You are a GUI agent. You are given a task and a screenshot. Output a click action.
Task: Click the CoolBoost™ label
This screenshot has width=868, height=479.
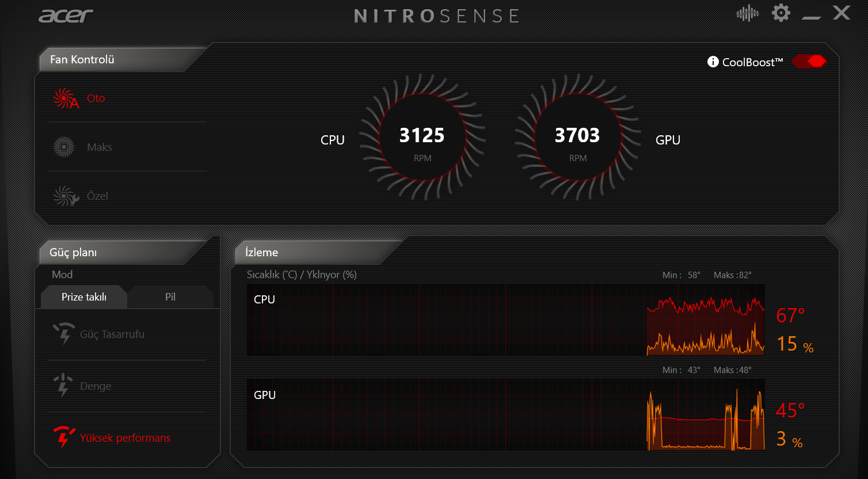[x=752, y=62]
